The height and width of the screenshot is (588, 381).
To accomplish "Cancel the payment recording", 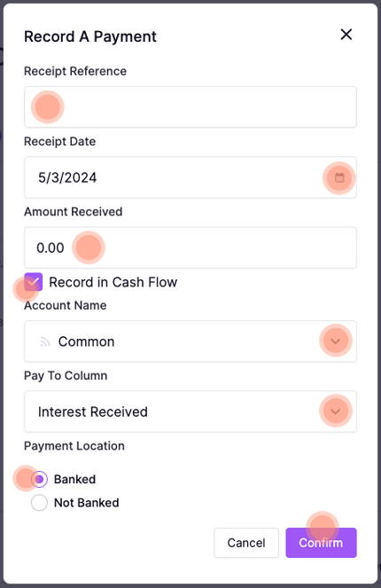I will 246,543.
